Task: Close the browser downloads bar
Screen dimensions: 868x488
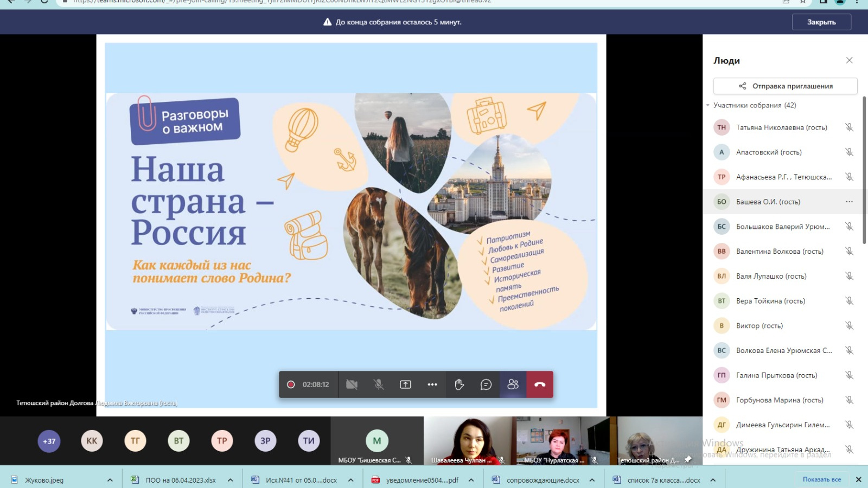Action: (x=858, y=479)
